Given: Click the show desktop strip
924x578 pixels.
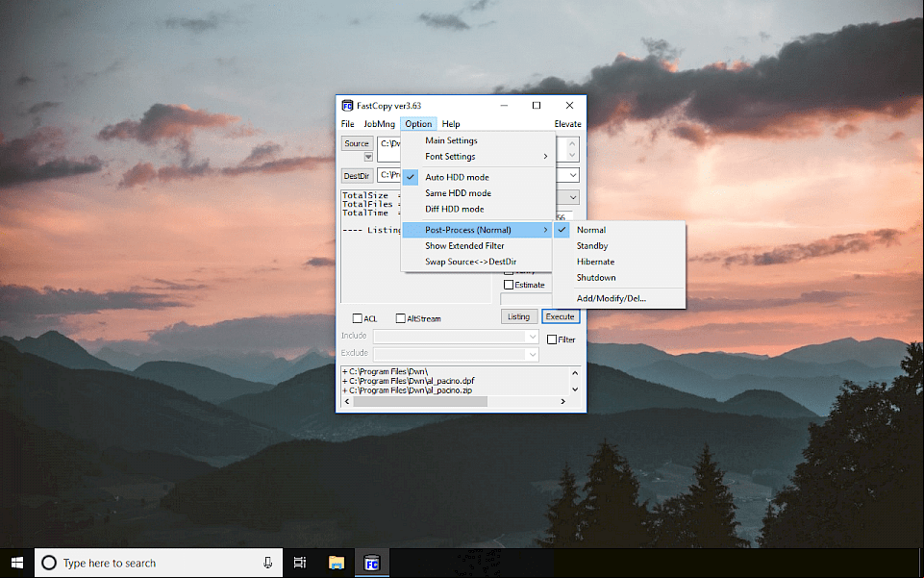Looking at the screenshot, I should [x=921, y=563].
